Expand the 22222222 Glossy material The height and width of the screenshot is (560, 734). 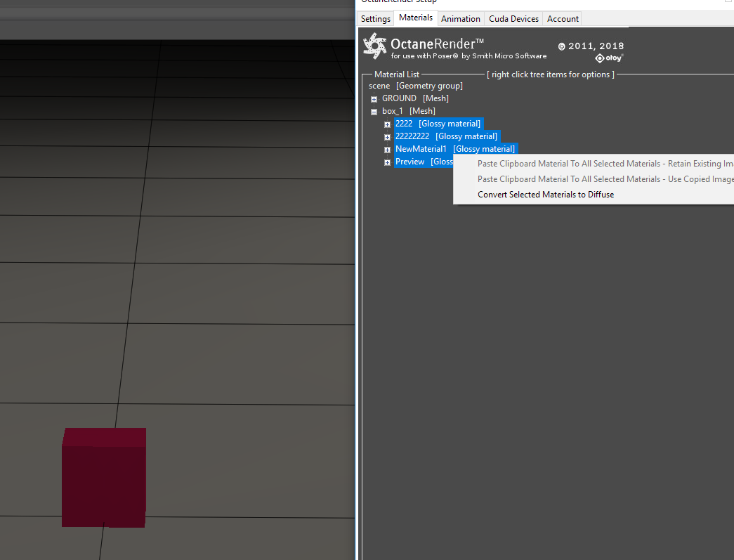click(387, 137)
